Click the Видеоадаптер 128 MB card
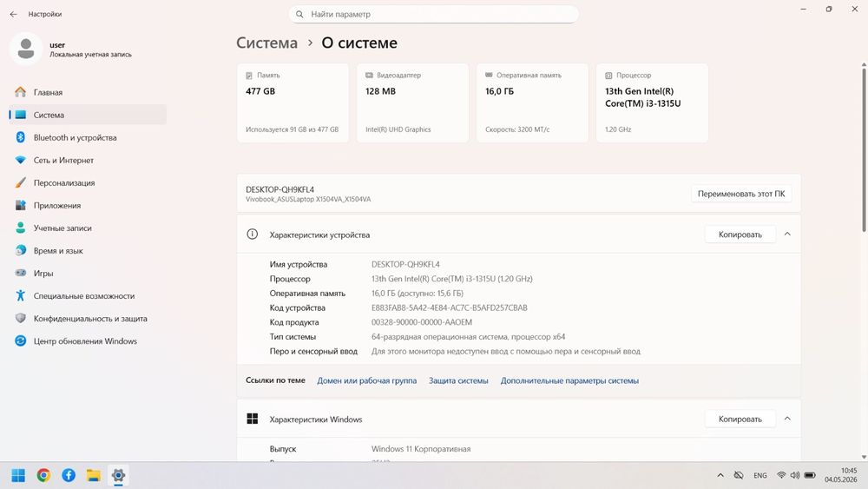The image size is (868, 489). click(412, 103)
